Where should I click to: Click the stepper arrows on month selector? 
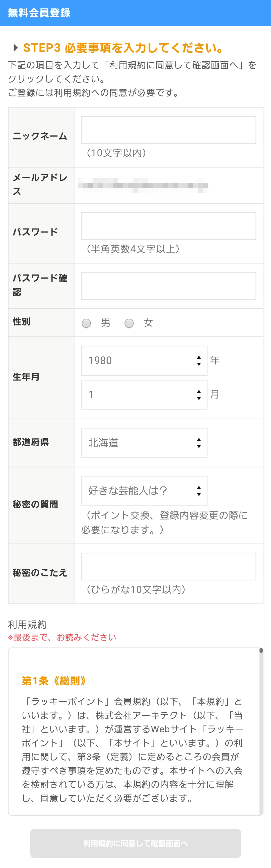199,395
